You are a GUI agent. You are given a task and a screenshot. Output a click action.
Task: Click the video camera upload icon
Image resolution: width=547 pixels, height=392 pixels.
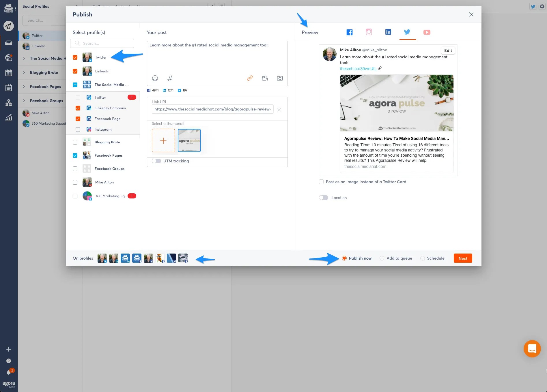(x=265, y=78)
